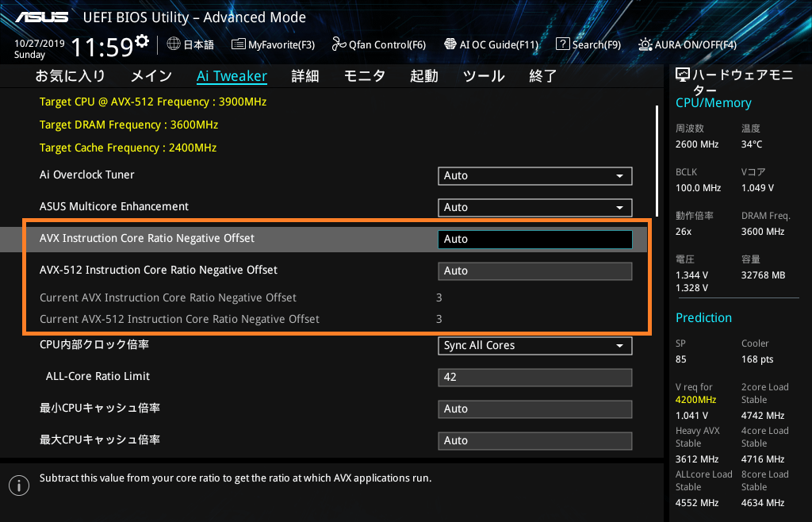Click the 26x ratio value
This screenshot has width=812, height=522.
tap(684, 232)
